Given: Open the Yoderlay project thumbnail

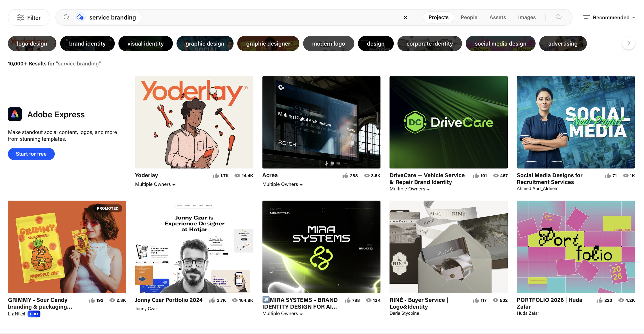Looking at the screenshot, I should [194, 122].
